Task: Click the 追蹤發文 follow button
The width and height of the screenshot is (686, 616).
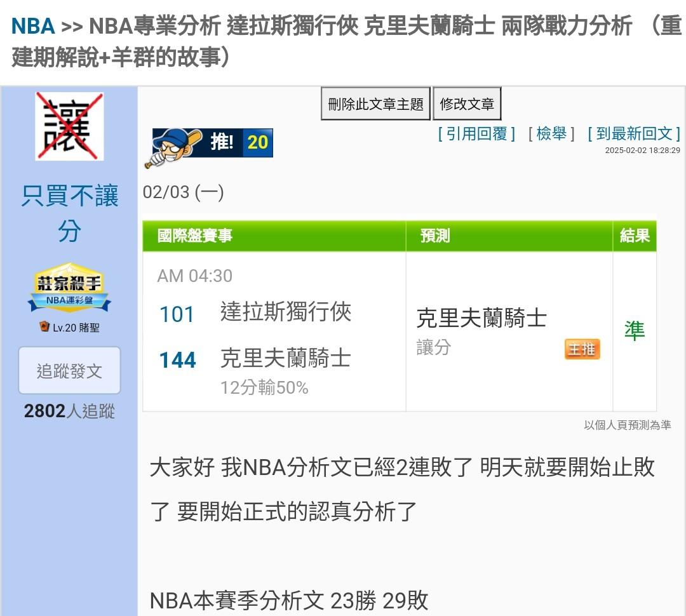Action: click(70, 371)
